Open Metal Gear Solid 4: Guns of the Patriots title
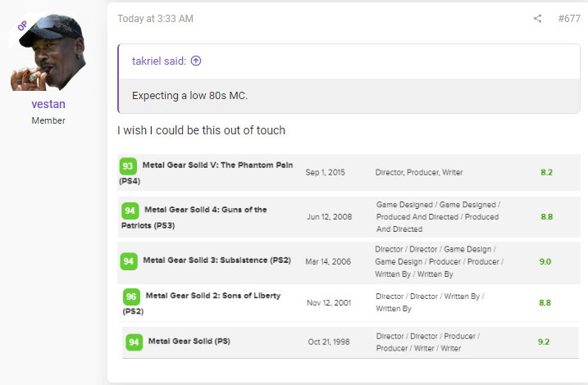 point(194,217)
